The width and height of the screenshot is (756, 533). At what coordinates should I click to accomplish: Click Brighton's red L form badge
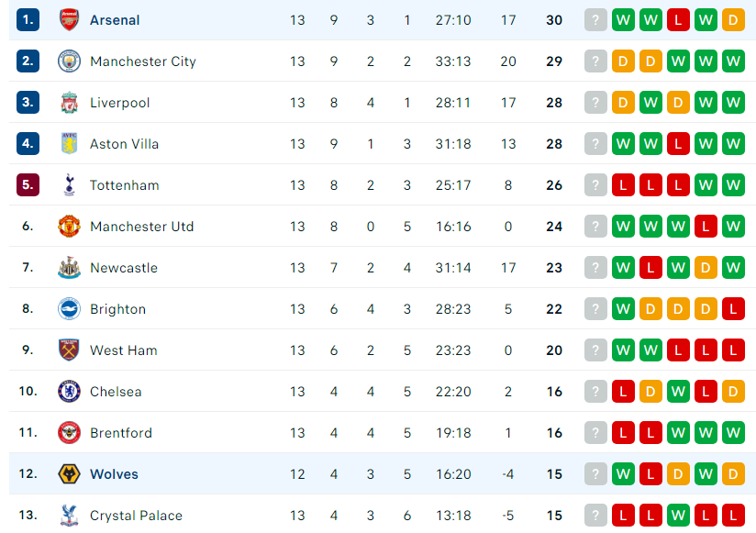pyautogui.click(x=733, y=309)
